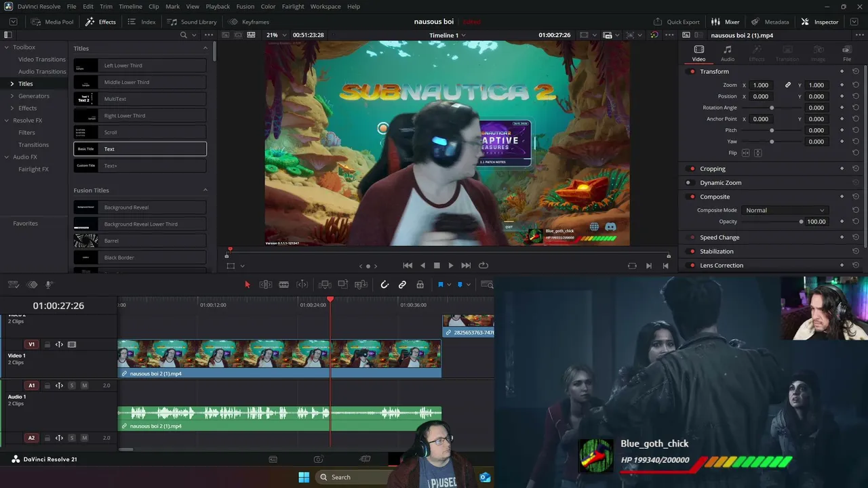Open the Fairlight menu
This screenshot has height=488, width=868.
pos(293,7)
